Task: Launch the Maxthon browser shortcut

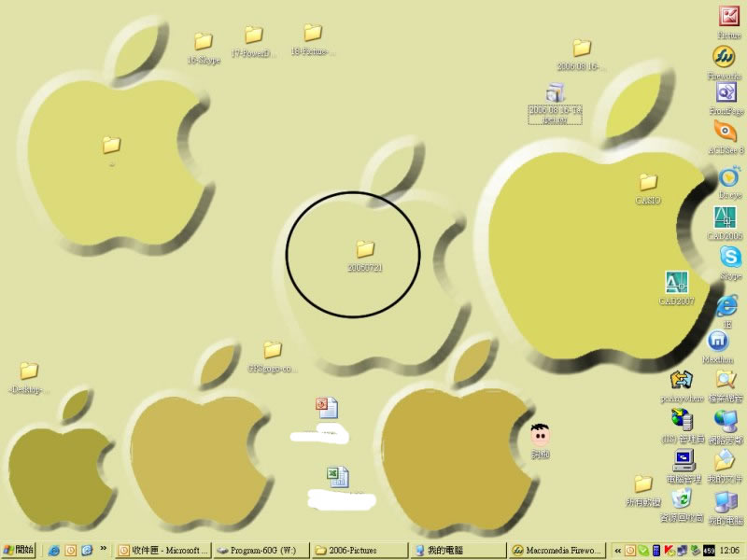Action: click(x=718, y=341)
